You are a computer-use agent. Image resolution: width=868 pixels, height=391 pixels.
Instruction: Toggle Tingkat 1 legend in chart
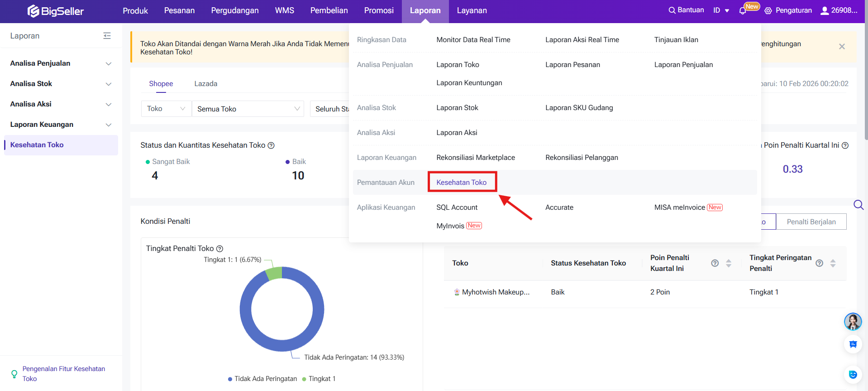pos(319,379)
